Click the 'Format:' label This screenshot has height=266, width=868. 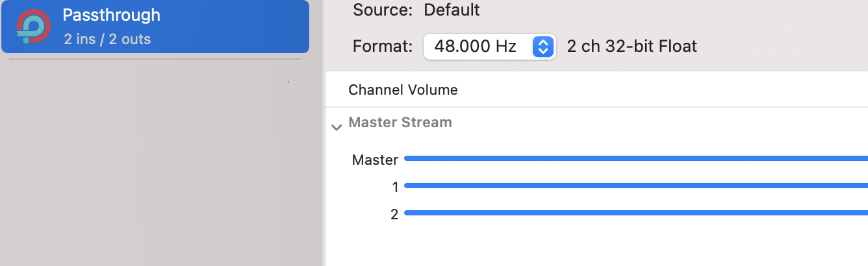point(383,47)
